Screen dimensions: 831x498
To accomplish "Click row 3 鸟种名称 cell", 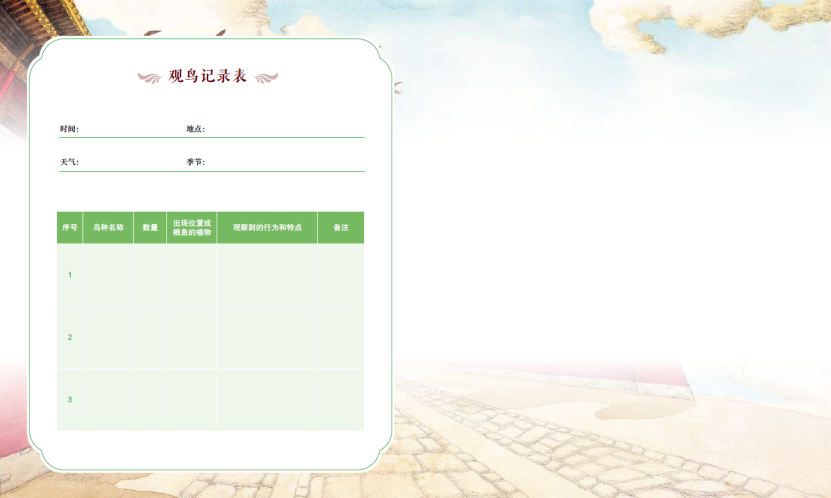I will coord(108,399).
